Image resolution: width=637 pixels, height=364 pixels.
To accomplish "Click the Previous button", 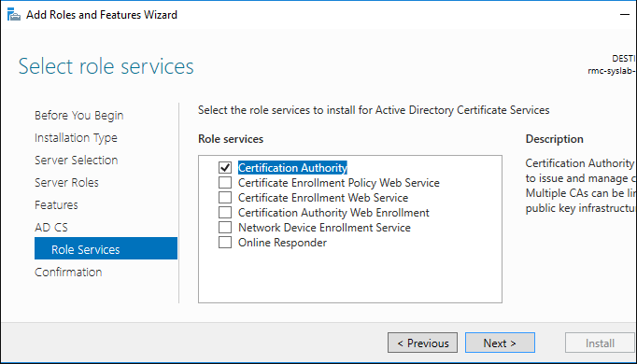I will [x=422, y=343].
